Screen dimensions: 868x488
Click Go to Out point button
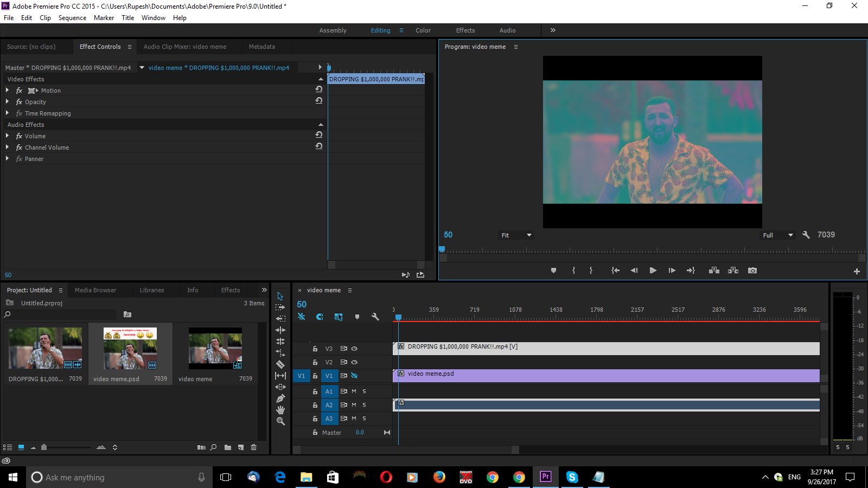(691, 271)
